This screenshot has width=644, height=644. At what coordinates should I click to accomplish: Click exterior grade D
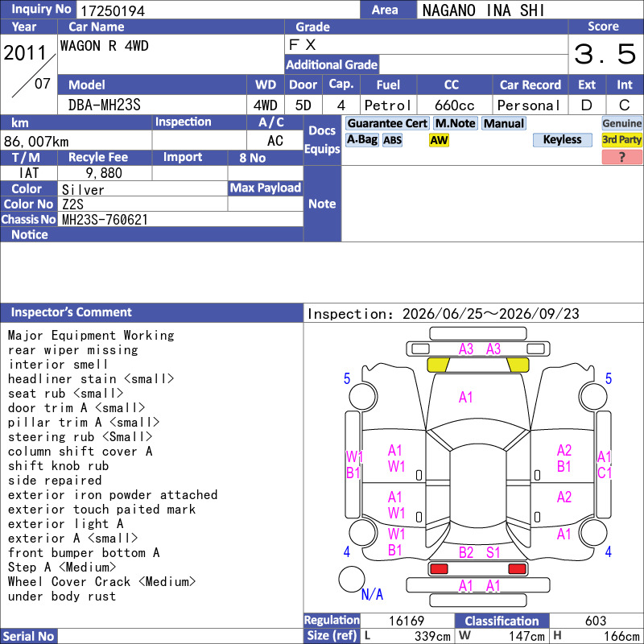[x=587, y=105]
